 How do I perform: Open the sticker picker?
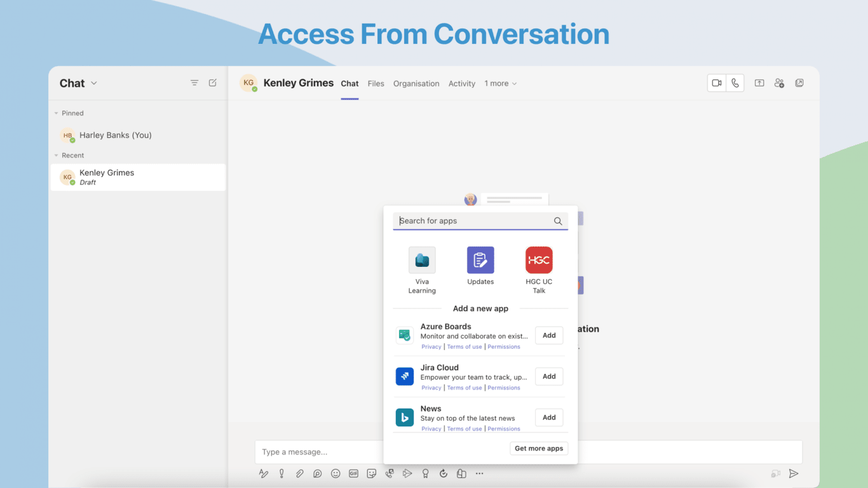coord(372,473)
